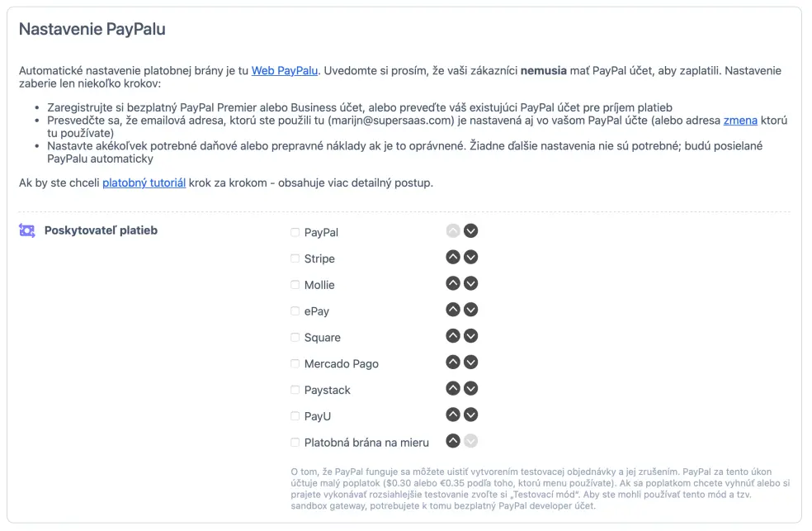
Task: Check the Square provider checkbox
Action: (x=294, y=337)
